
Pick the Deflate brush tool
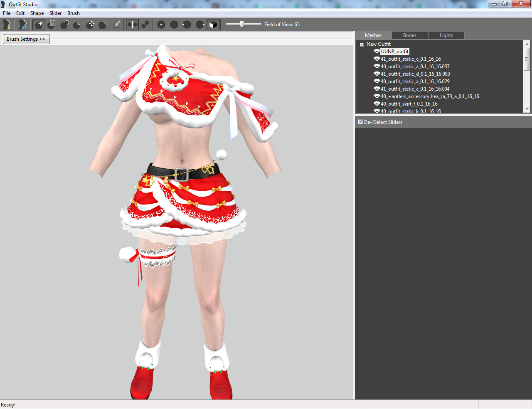pyautogui.click(x=77, y=25)
